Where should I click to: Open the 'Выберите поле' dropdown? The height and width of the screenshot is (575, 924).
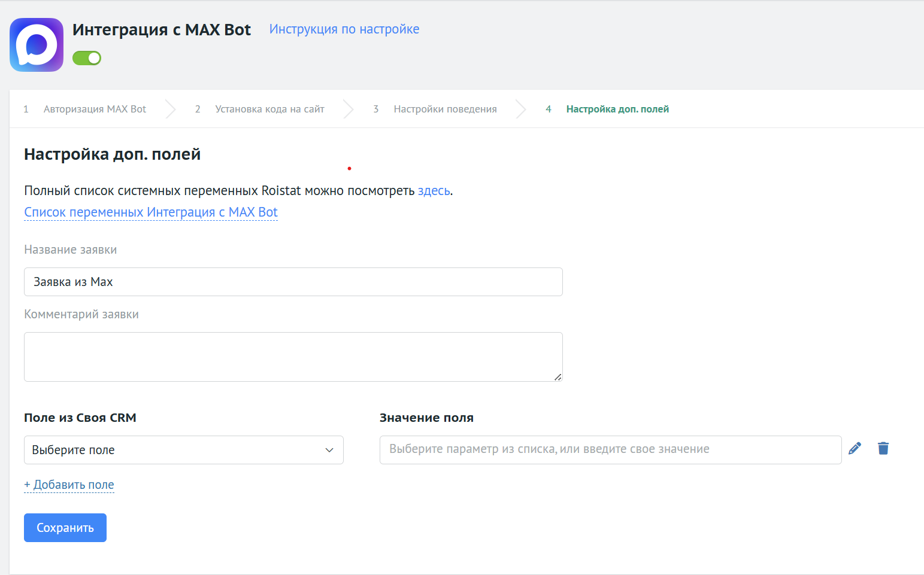(x=183, y=450)
